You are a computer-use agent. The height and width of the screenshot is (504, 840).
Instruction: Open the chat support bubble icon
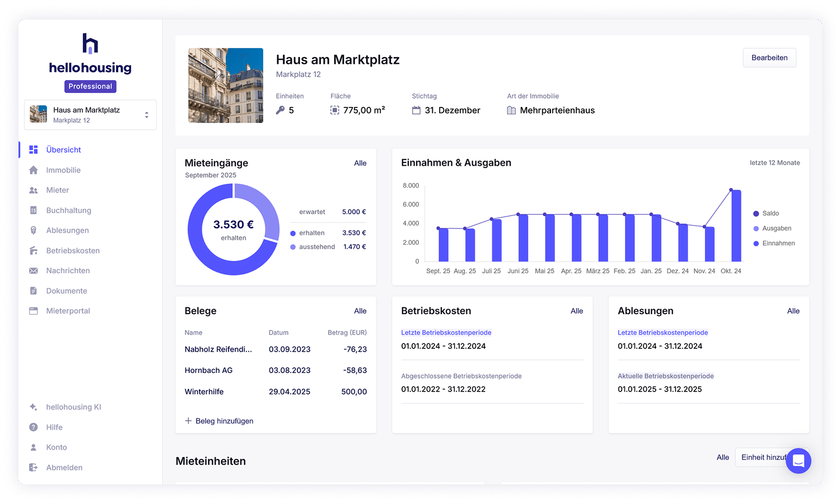coord(798,461)
